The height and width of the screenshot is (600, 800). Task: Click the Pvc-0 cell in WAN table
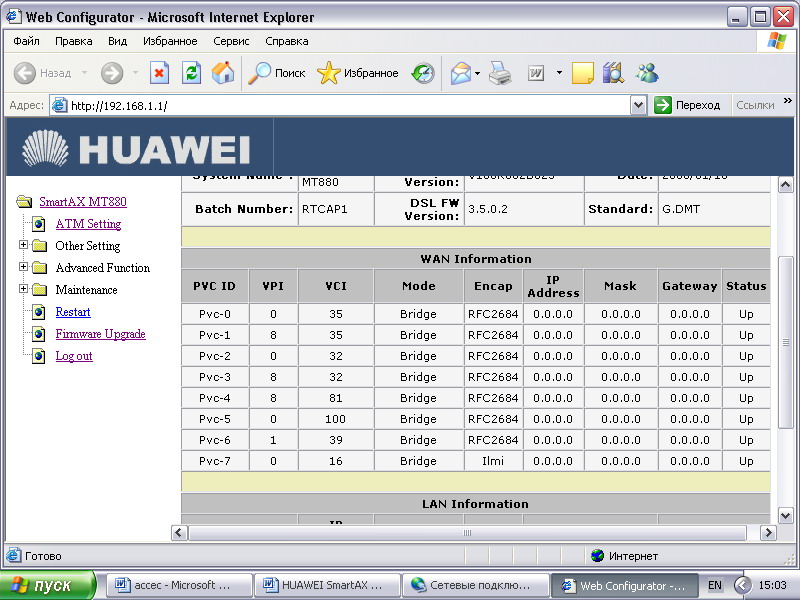[215, 314]
